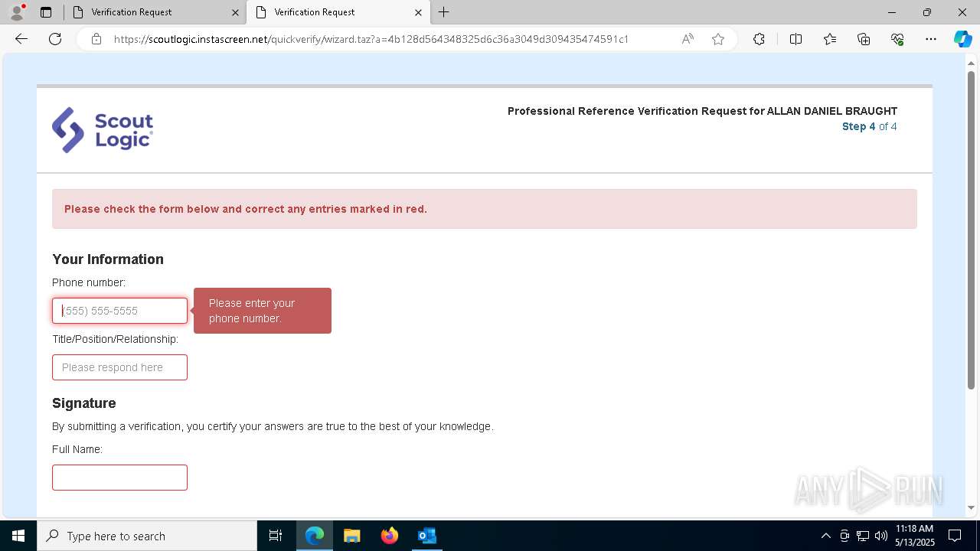Image resolution: width=980 pixels, height=551 pixels.
Task: Open Outlook from taskbar
Action: (x=427, y=536)
